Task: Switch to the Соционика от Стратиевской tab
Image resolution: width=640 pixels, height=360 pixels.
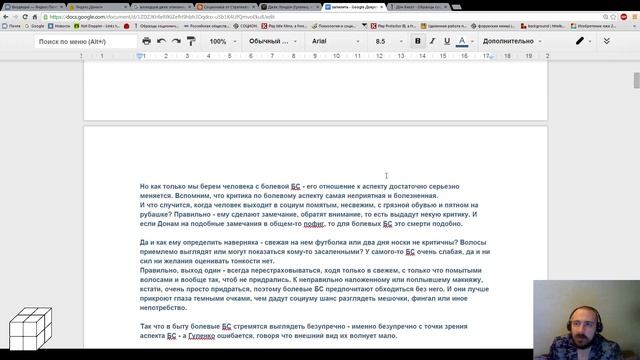Action: [225, 7]
